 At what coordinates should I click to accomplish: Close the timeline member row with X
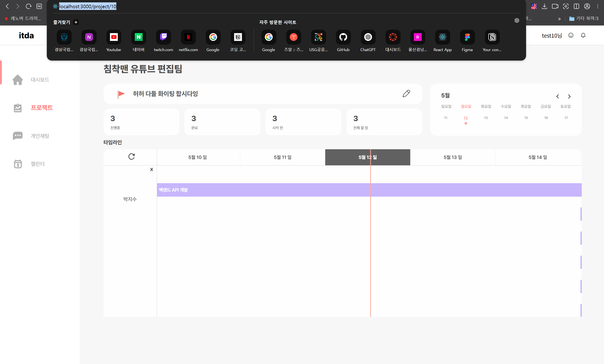(152, 170)
